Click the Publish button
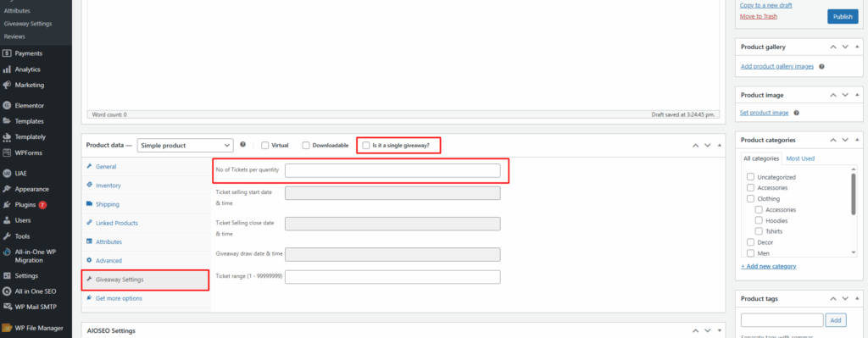868x338 pixels. pos(843,17)
